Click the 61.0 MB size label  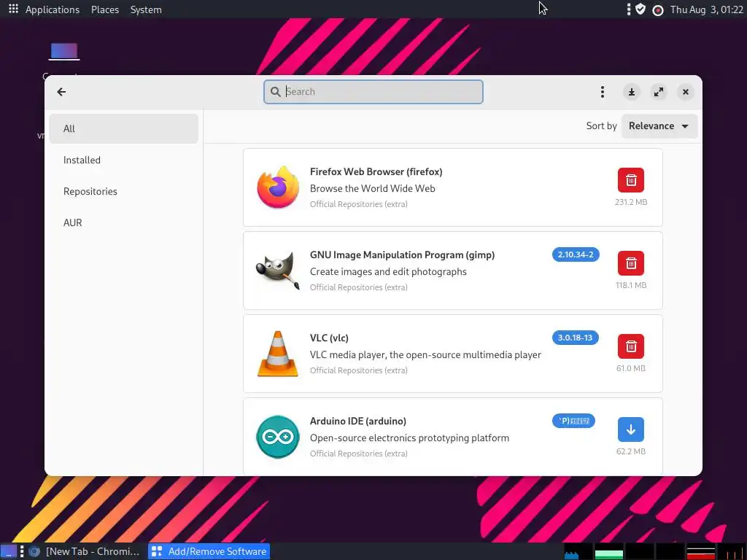631,368
